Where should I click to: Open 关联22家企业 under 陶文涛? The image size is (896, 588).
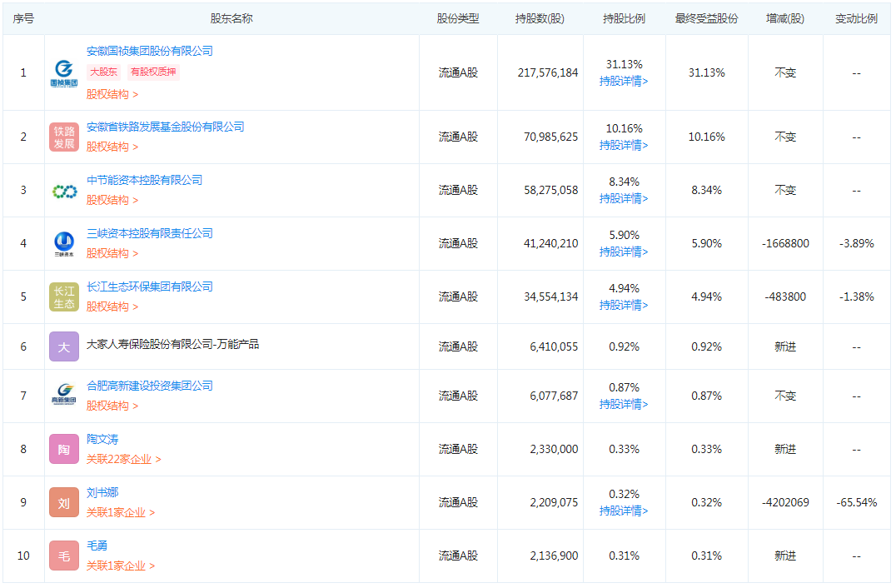coord(123,460)
